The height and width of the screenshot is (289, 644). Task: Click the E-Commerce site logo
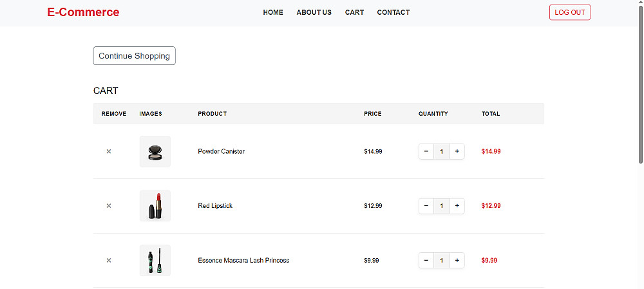[83, 12]
